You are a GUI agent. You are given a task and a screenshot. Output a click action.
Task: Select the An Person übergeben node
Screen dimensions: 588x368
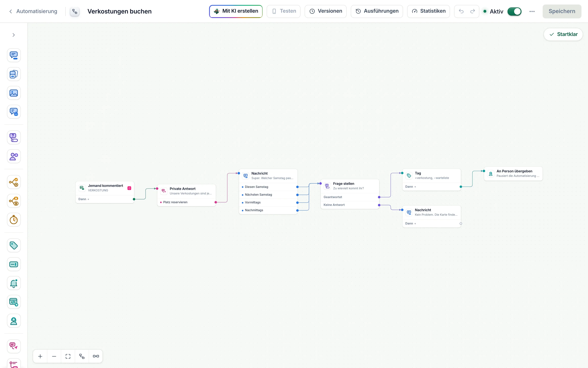(513, 174)
